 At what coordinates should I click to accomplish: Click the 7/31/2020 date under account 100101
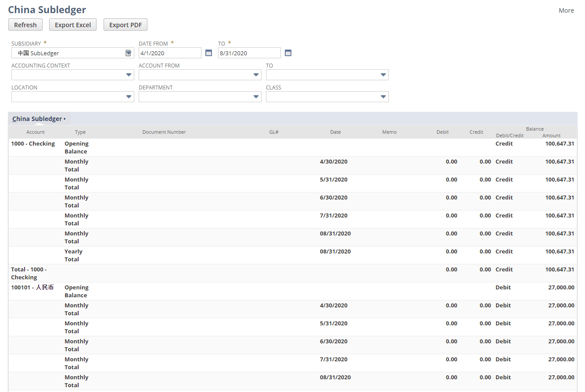(334, 360)
